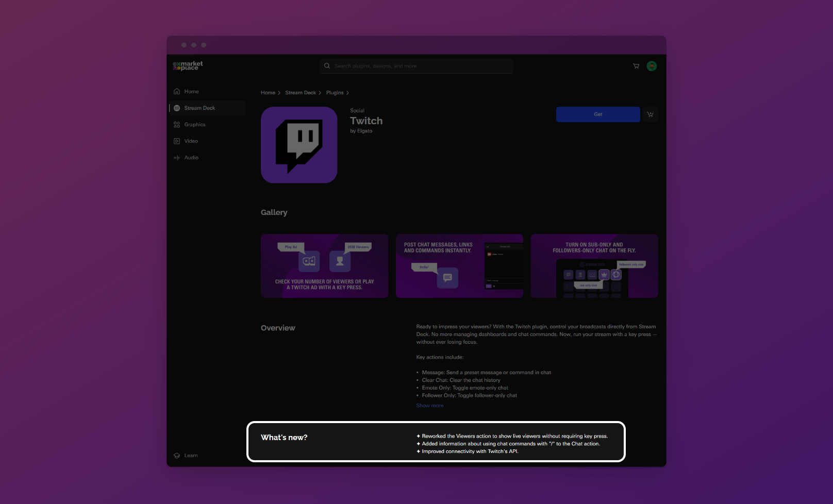Click the Learn icon at sidebar bottom
Viewport: 833px width, 504px height.
pyautogui.click(x=177, y=456)
